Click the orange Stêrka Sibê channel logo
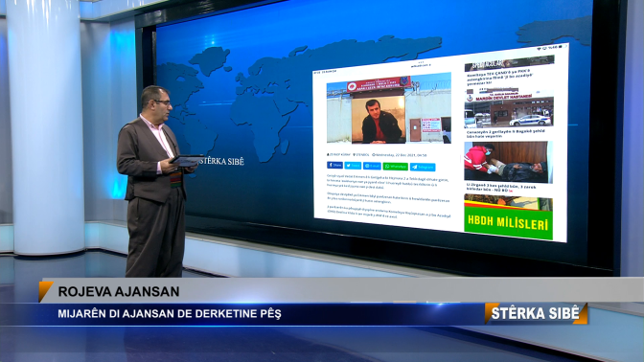644x362 pixels. 536,313
